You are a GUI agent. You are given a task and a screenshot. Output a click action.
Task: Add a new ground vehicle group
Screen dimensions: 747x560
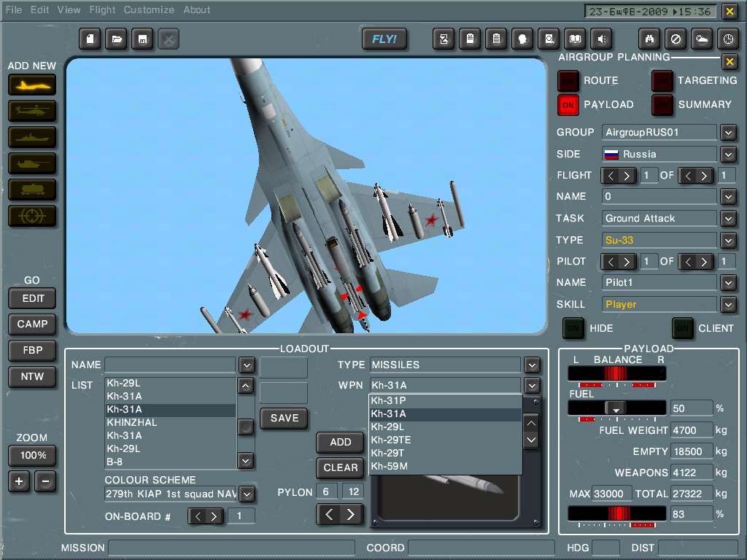[31, 163]
